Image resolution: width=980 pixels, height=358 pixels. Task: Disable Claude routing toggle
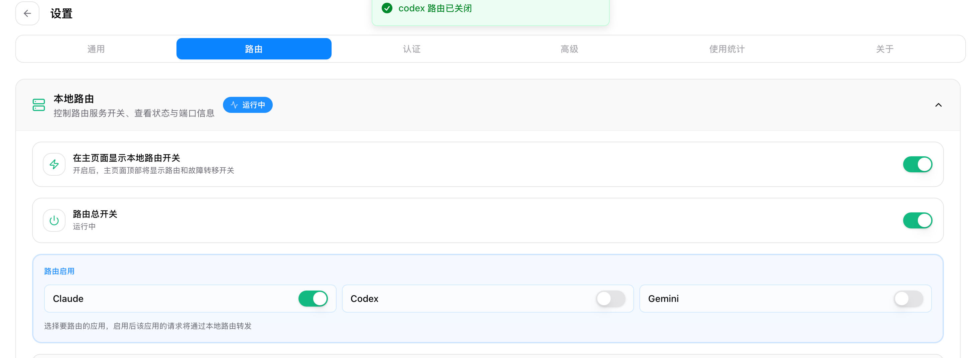pos(313,299)
